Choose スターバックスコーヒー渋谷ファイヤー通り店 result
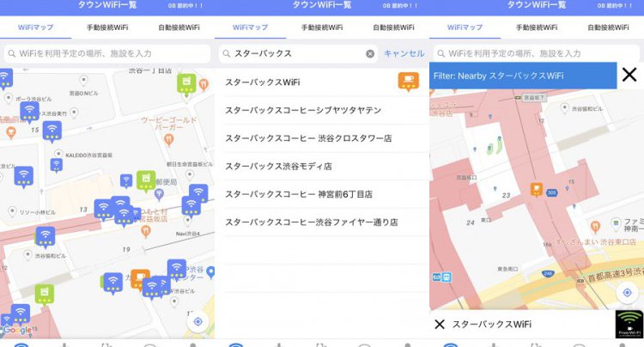This screenshot has width=644, height=347. tap(322, 222)
